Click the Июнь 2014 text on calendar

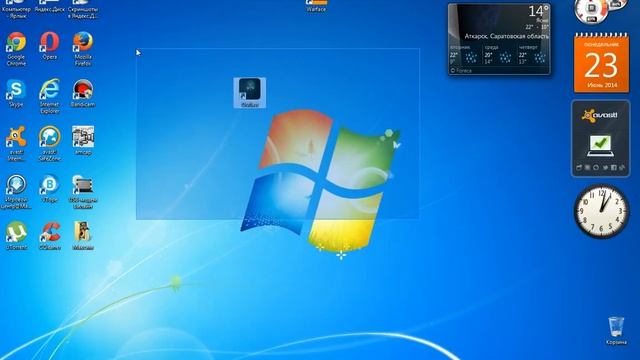[x=602, y=85]
